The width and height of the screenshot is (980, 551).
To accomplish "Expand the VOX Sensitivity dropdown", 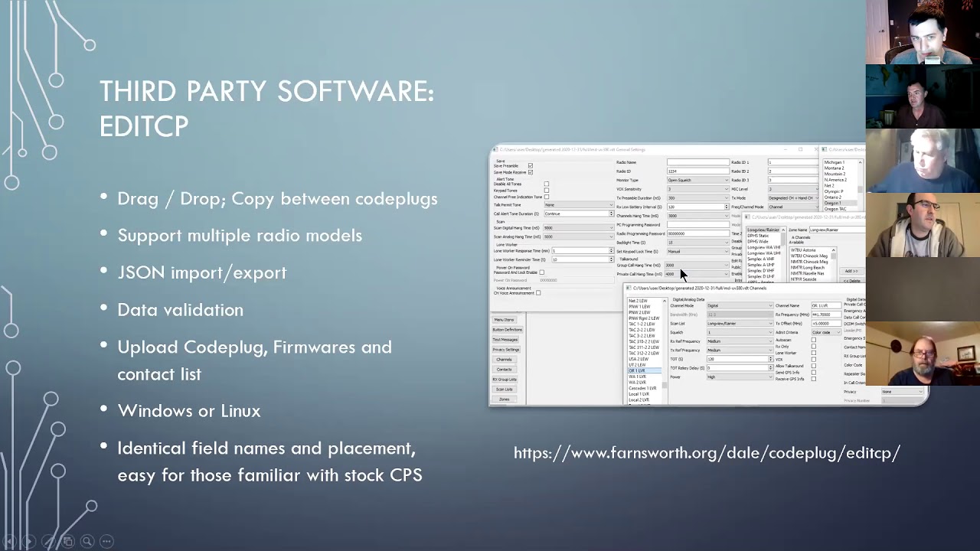I will pyautogui.click(x=697, y=189).
